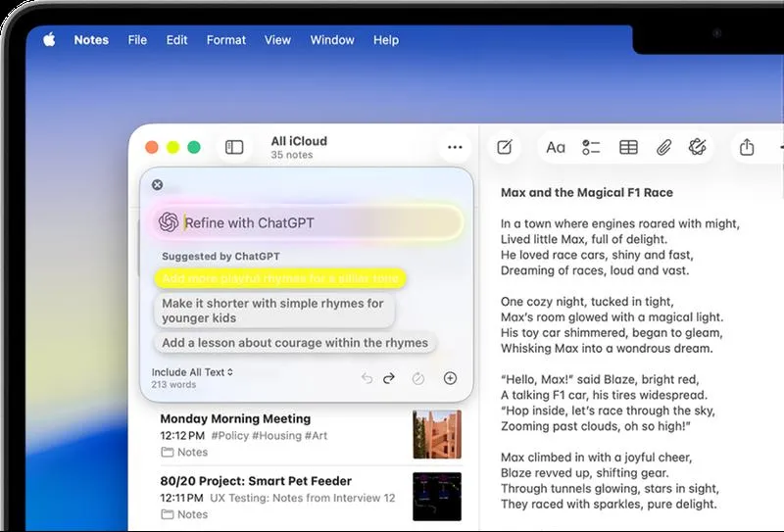Open the Monday Morning Meeting note thumbnail
This screenshot has height=532, width=784.
[x=437, y=434]
